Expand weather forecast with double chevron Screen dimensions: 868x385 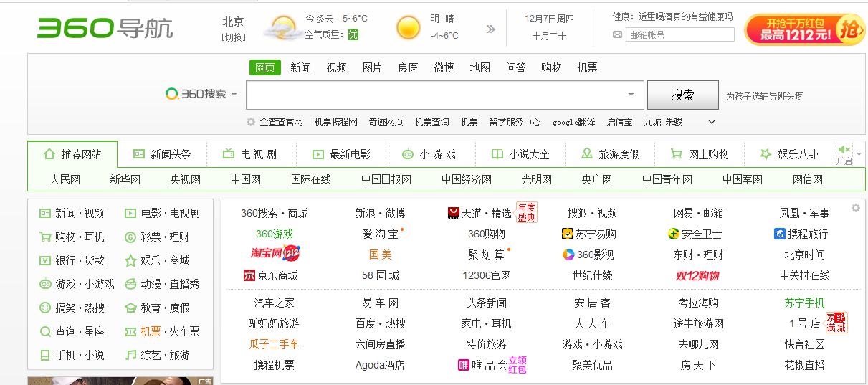click(491, 29)
